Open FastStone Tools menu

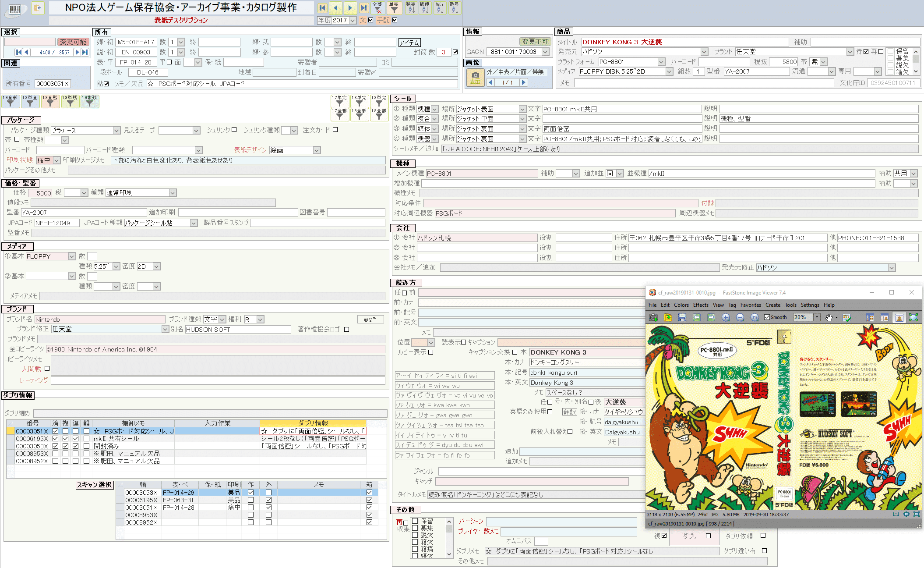coord(790,305)
